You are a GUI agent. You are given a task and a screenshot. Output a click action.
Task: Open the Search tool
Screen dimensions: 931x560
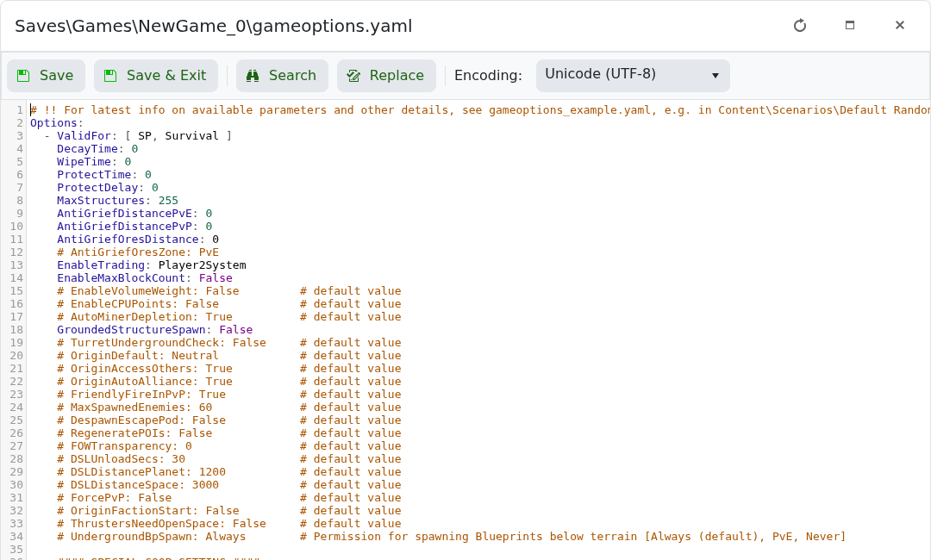pos(282,76)
